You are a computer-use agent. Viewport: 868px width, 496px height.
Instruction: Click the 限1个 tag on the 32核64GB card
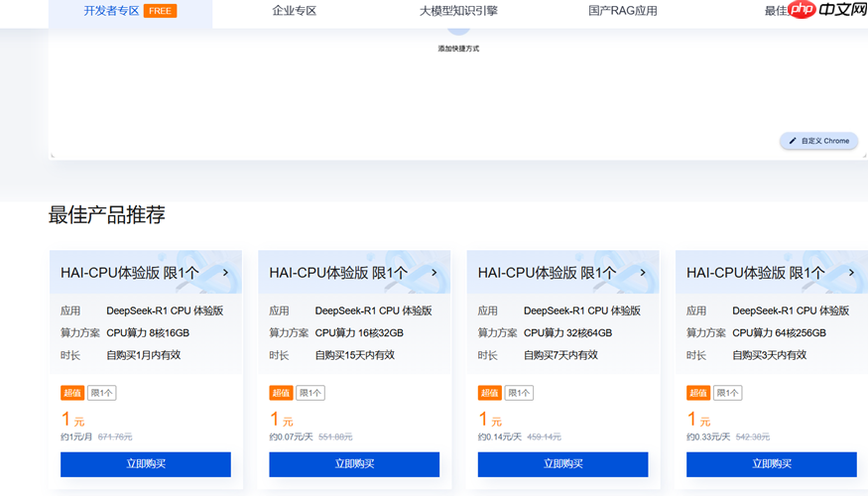pos(519,393)
